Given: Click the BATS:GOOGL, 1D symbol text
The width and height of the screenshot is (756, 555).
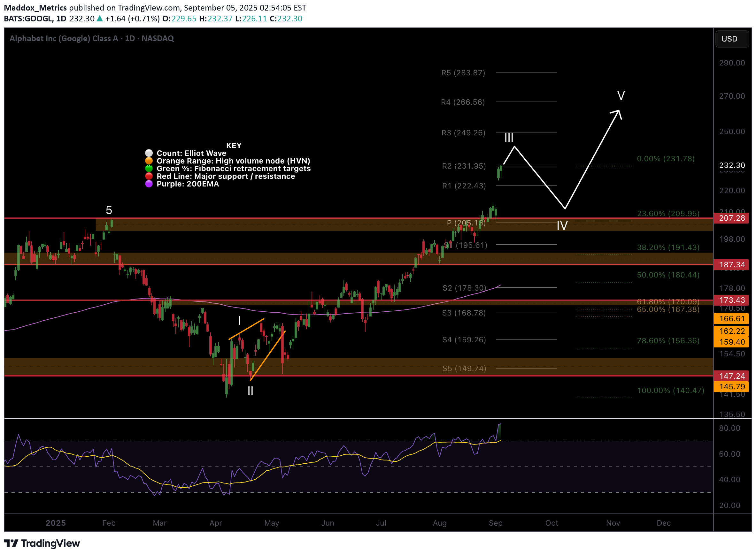Looking at the screenshot, I should tap(35, 19).
